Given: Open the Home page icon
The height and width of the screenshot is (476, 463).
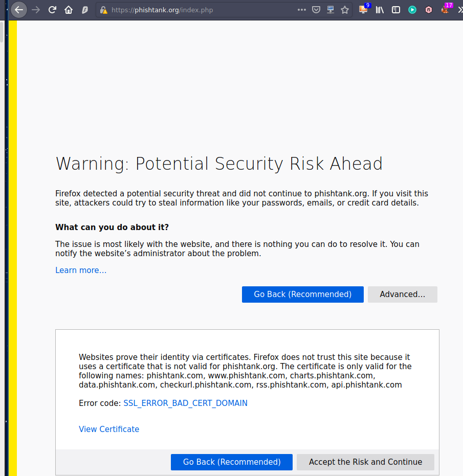Looking at the screenshot, I should click(69, 10).
